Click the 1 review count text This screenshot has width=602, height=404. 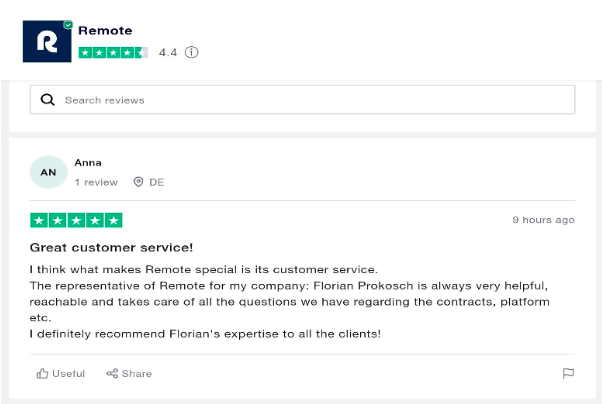coord(96,182)
